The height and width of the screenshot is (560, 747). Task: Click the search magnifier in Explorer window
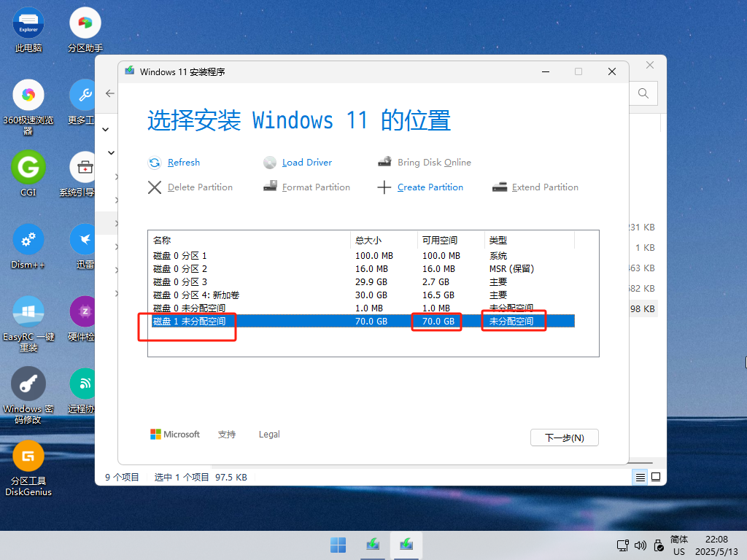click(643, 93)
